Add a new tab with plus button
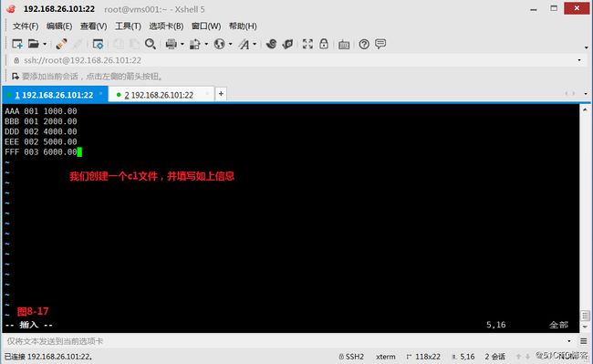The height and width of the screenshot is (364, 593). point(221,93)
